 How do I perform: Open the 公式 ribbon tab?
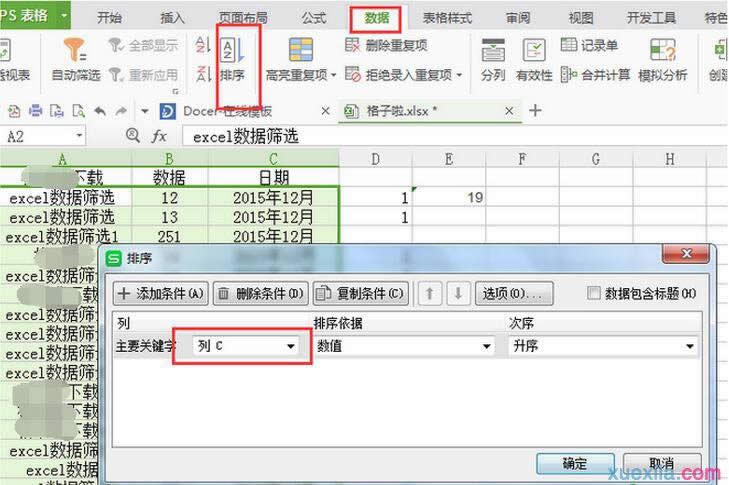click(313, 17)
